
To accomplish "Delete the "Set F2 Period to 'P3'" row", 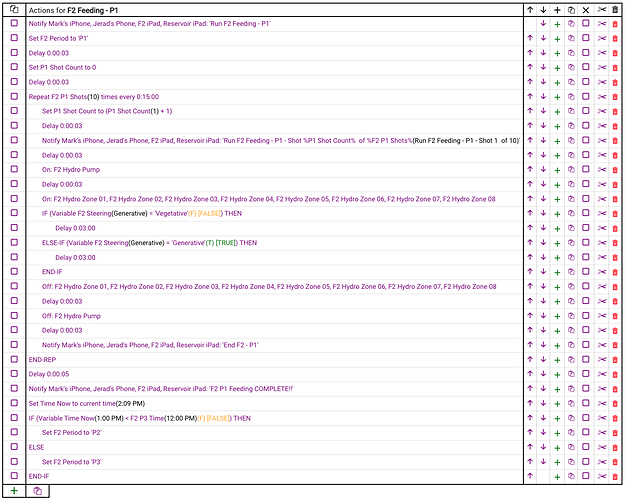I will [615, 462].
